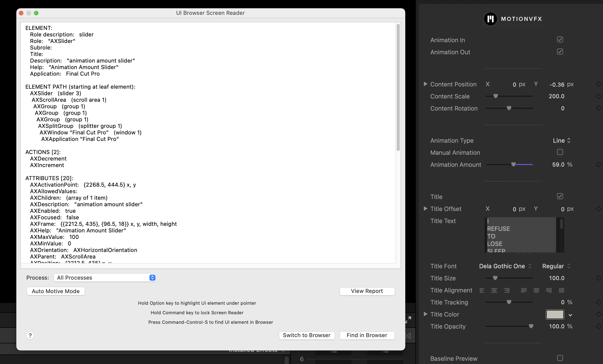Click the help question mark button
The image size is (603, 364).
(x=30, y=336)
